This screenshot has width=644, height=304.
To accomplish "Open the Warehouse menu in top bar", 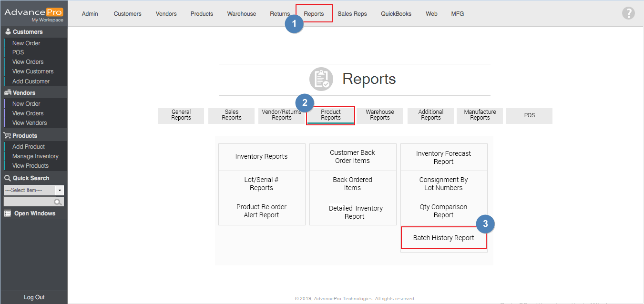I will [x=241, y=14].
